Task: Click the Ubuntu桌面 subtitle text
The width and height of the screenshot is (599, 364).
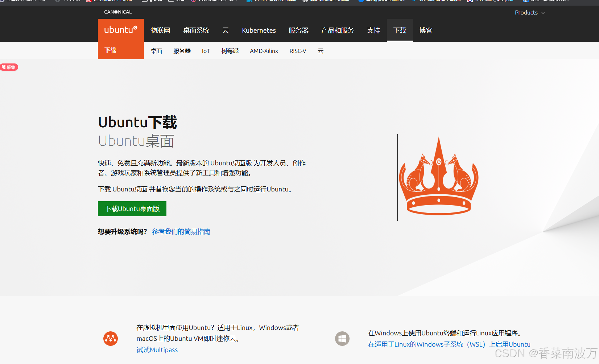Action: (x=136, y=141)
